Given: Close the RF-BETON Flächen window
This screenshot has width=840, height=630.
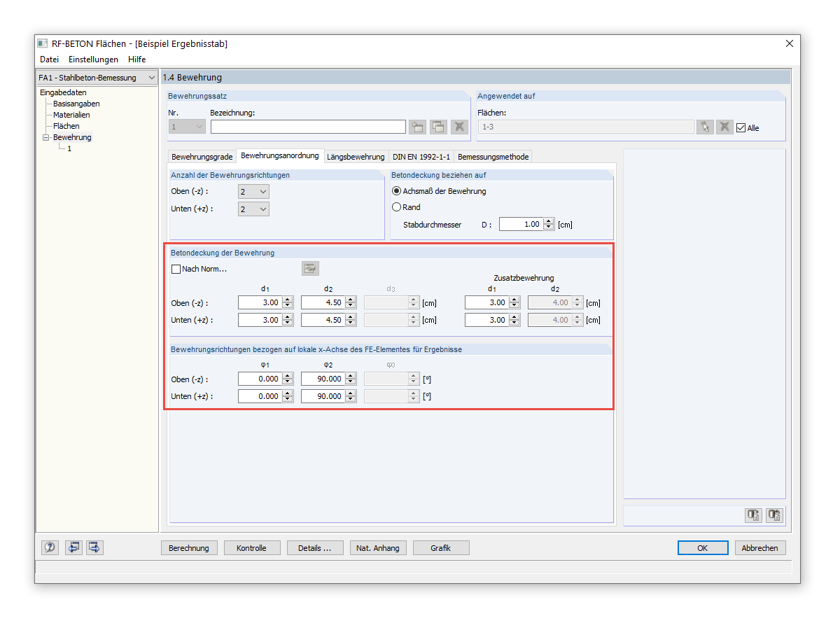Looking at the screenshot, I should [790, 43].
